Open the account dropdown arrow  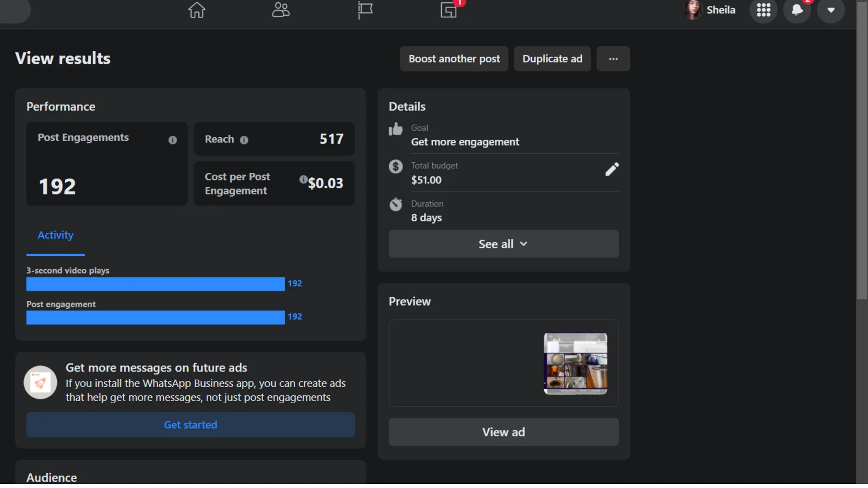point(831,10)
